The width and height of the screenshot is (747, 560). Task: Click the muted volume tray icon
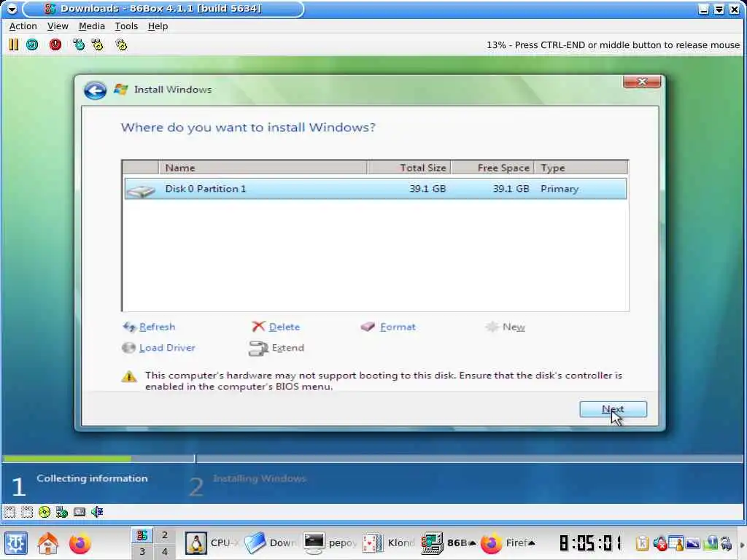(x=659, y=542)
